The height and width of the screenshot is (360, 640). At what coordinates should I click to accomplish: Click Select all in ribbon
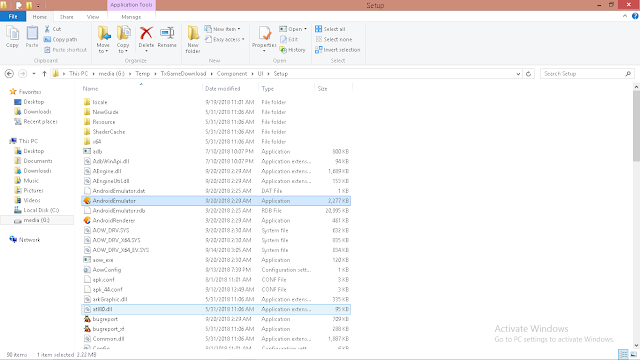330,29
